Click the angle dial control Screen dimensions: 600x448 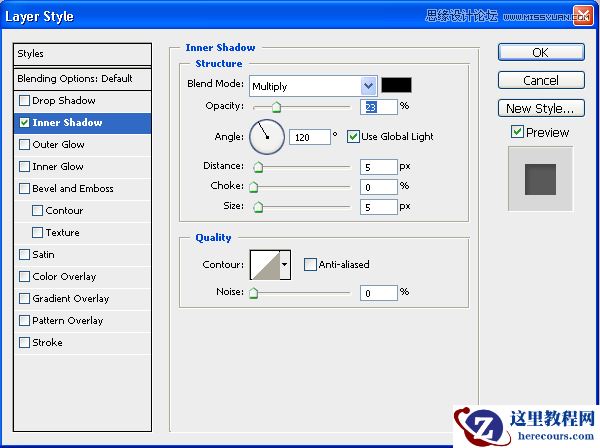click(x=267, y=136)
